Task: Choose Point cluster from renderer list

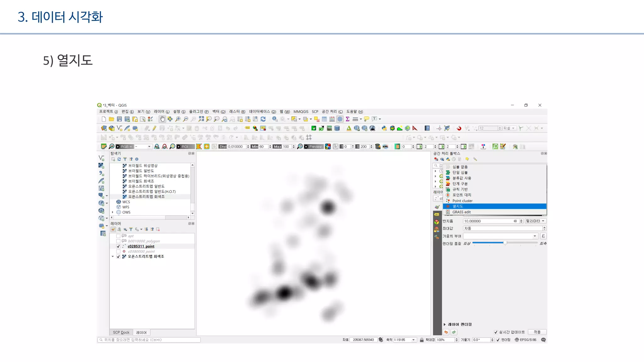Action: 462,201
